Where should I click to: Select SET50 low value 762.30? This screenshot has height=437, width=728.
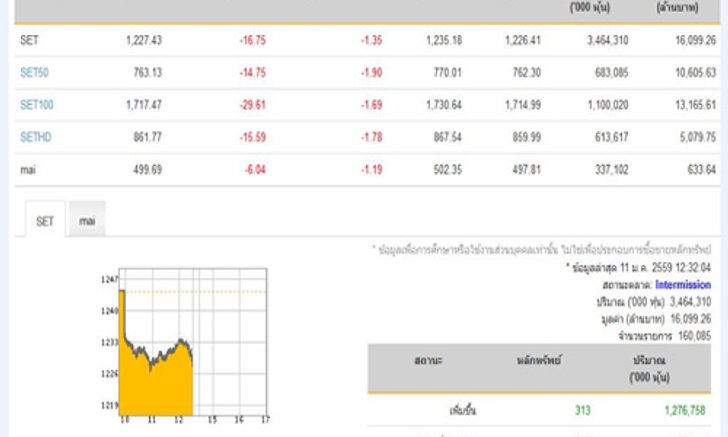click(526, 72)
